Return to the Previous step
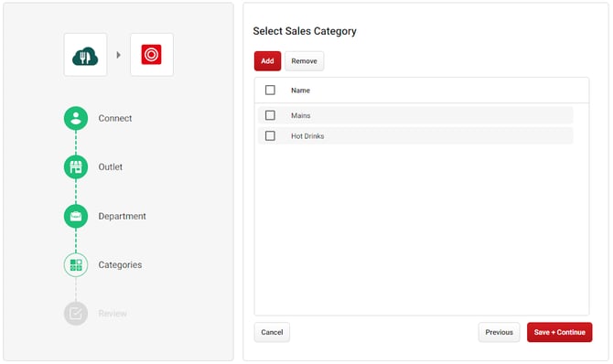This screenshot has width=613, height=364. pyautogui.click(x=500, y=332)
